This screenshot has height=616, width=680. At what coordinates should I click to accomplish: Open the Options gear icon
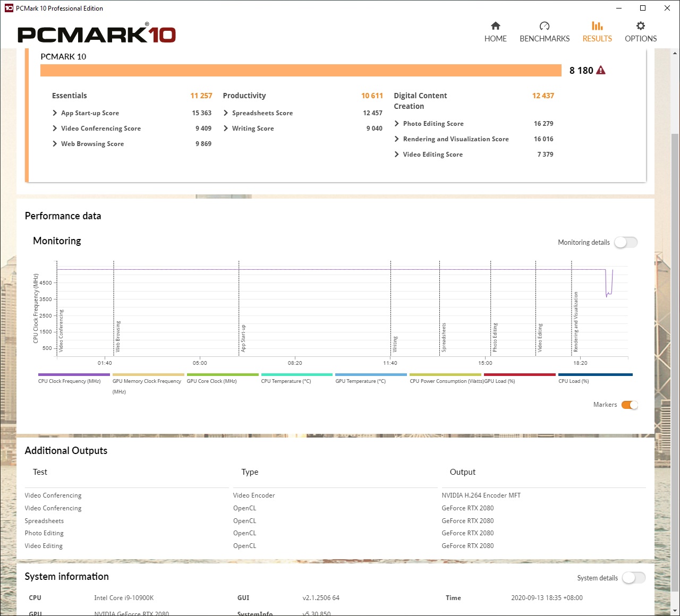pyautogui.click(x=641, y=26)
